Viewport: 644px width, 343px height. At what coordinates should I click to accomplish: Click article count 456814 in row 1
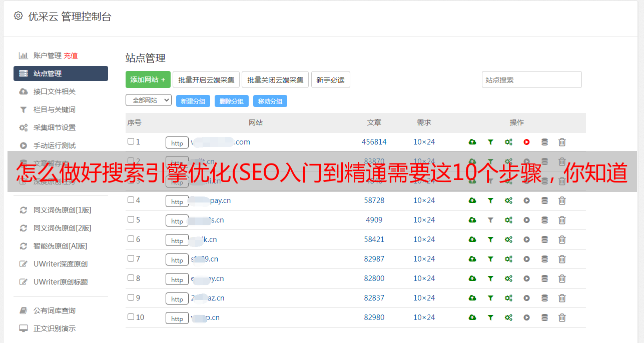coord(374,142)
